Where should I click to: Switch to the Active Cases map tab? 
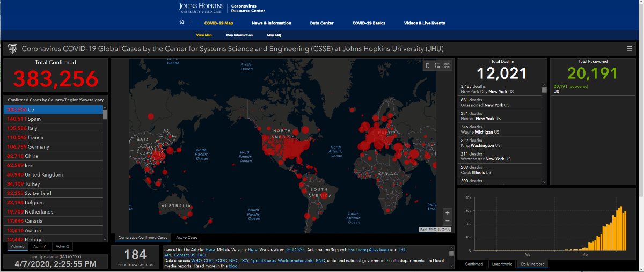tap(187, 237)
